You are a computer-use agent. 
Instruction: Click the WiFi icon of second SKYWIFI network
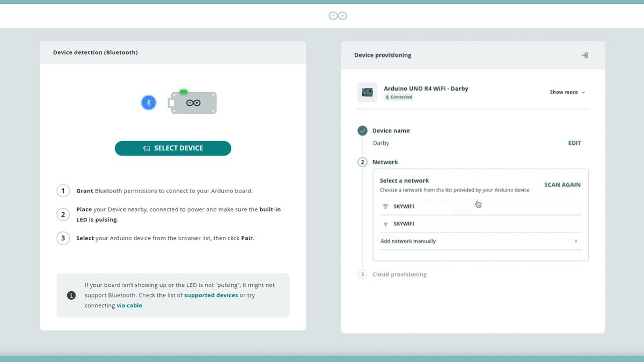click(x=385, y=224)
